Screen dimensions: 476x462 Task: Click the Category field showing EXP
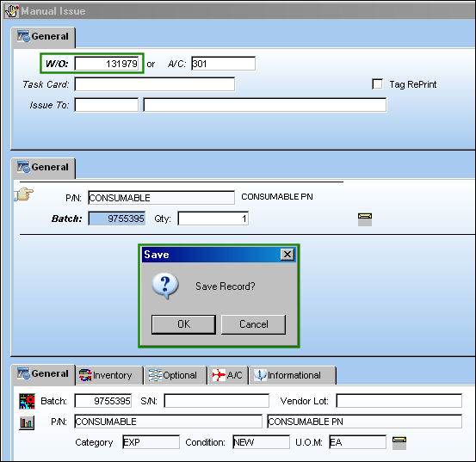[151, 442]
